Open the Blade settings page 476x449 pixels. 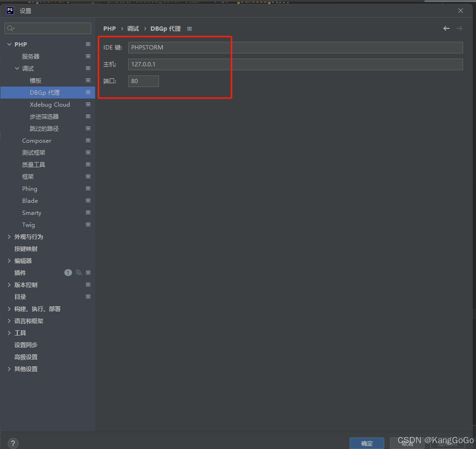pyautogui.click(x=30, y=201)
